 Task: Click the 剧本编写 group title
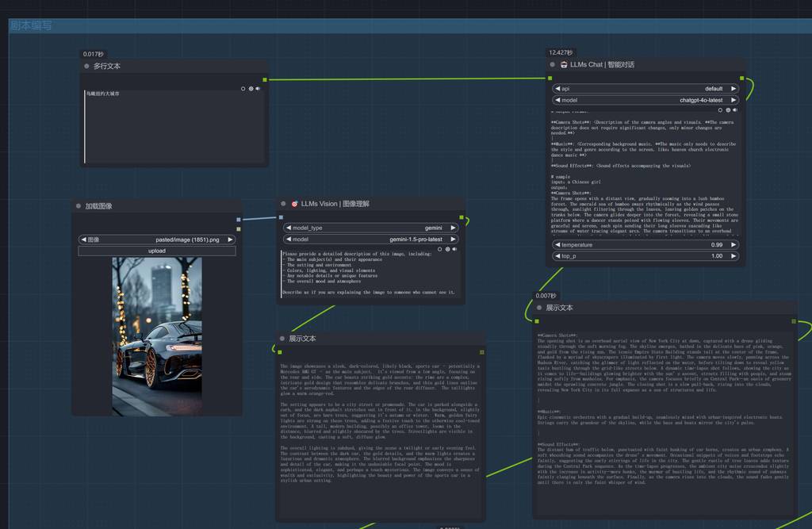coord(32,25)
